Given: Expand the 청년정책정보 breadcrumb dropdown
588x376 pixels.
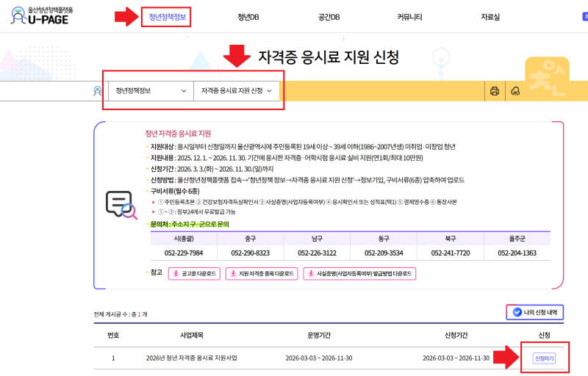Looking at the screenshot, I should [x=151, y=91].
